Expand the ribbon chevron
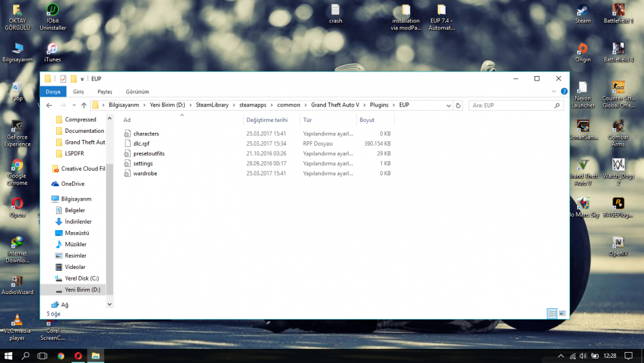 pyautogui.click(x=554, y=92)
